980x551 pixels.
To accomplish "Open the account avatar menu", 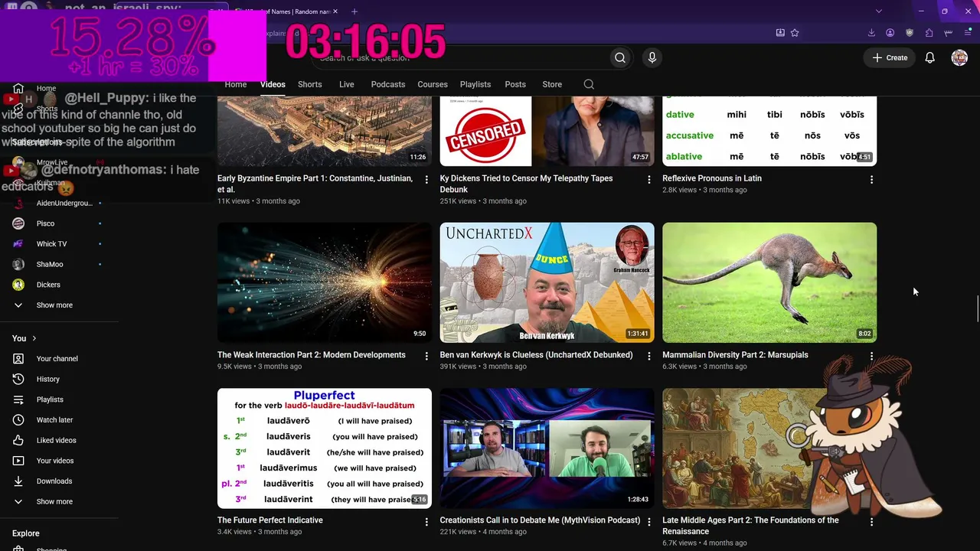I will (959, 57).
